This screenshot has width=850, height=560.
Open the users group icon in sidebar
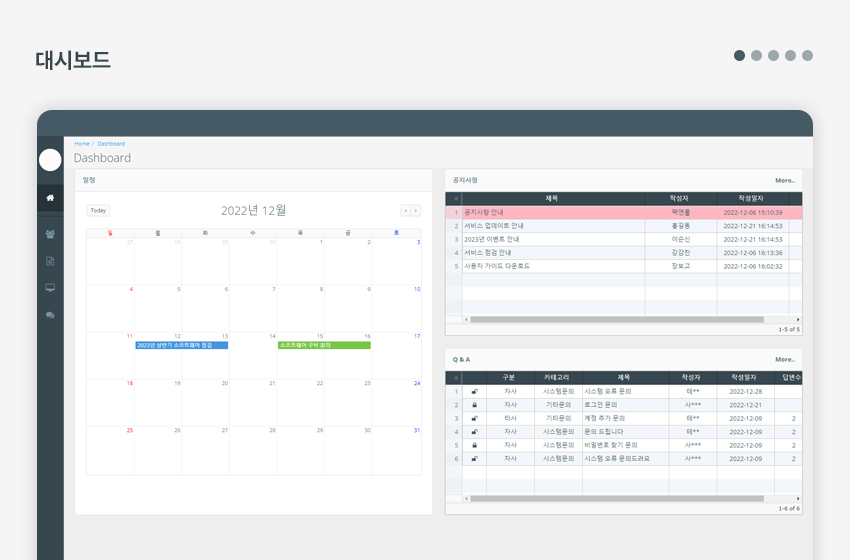(x=50, y=234)
